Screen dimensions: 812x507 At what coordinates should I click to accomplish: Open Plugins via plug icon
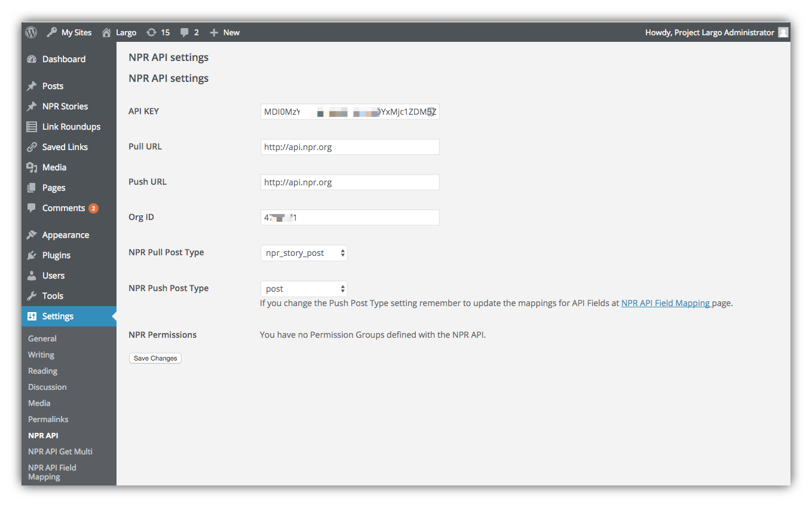(32, 255)
